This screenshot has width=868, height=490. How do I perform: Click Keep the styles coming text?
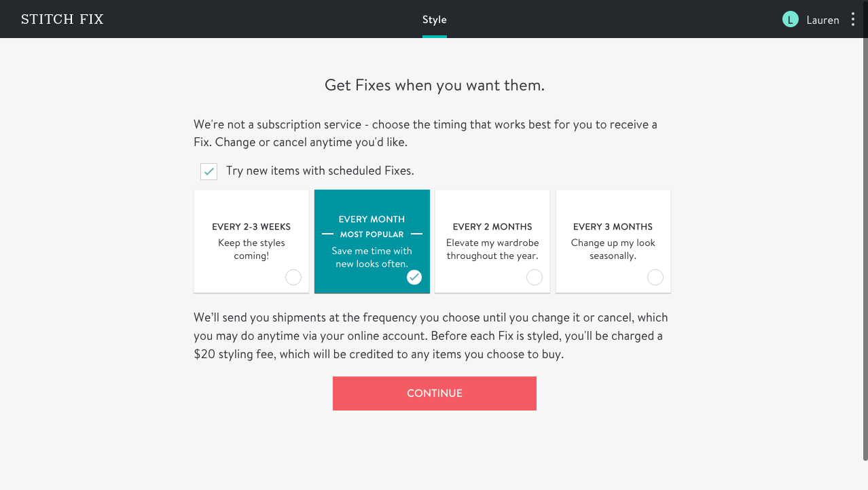click(251, 249)
